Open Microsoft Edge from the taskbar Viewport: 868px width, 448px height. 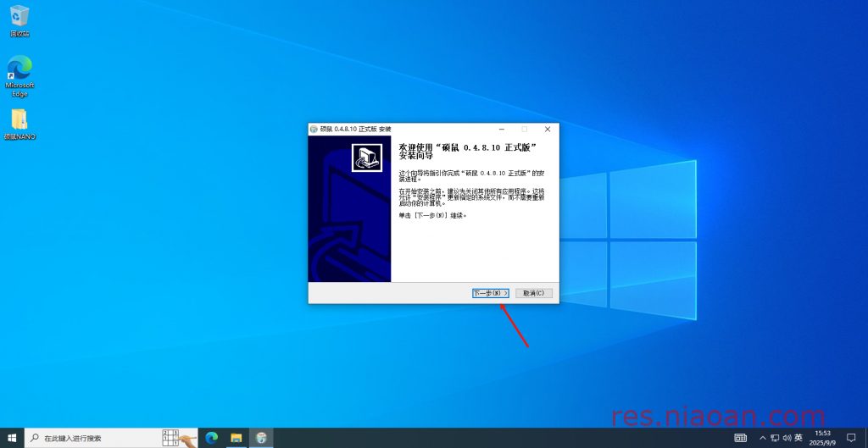coord(211,438)
